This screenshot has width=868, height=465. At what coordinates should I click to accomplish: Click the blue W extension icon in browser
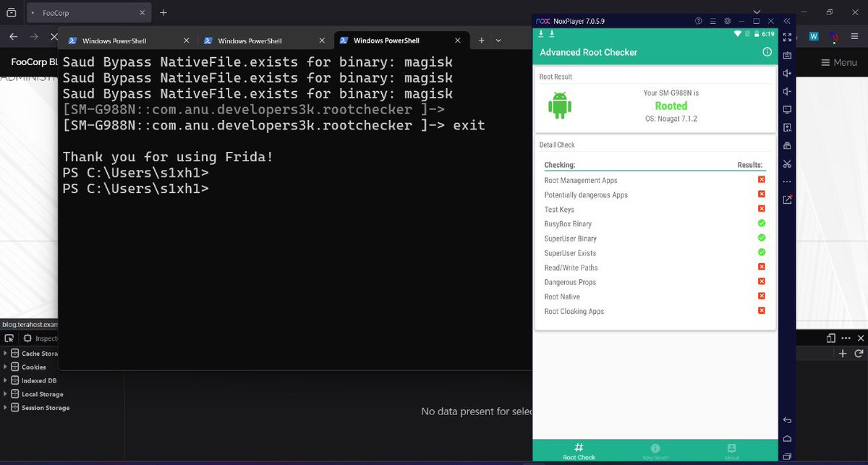point(814,36)
